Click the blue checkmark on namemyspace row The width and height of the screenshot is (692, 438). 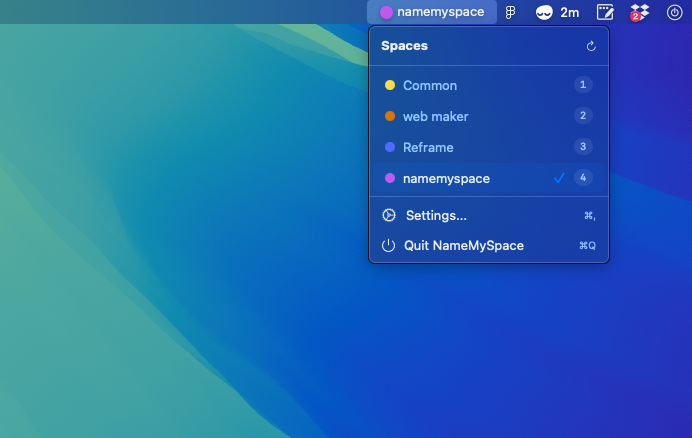(559, 178)
